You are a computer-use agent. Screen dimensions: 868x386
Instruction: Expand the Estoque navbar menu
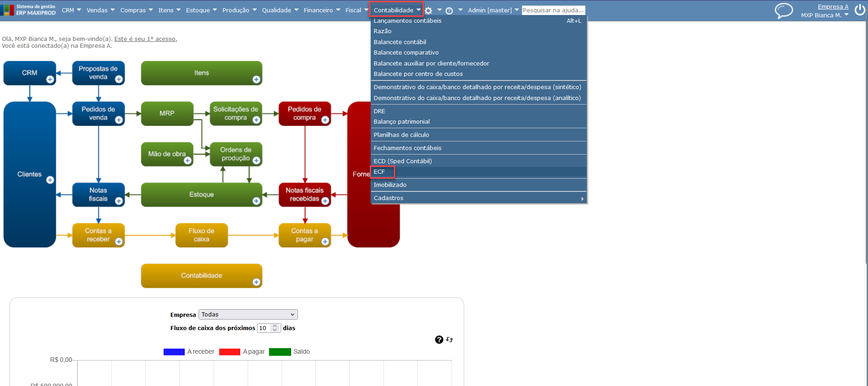click(x=202, y=10)
